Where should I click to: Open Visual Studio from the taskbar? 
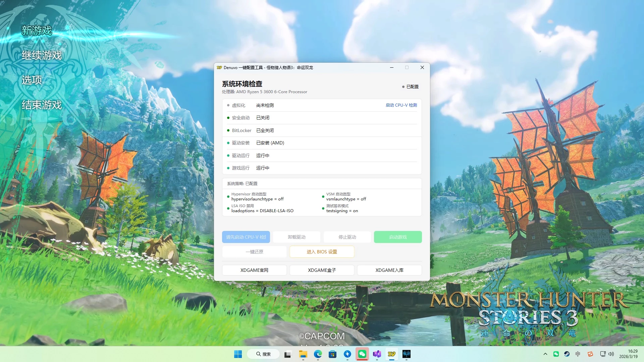377,354
